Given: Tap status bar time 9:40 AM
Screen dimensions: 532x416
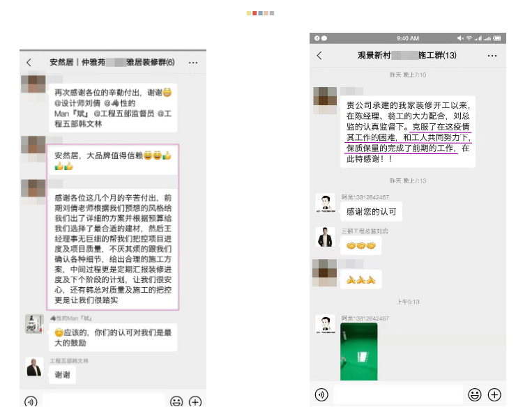Looking at the screenshot, I should pos(408,38).
